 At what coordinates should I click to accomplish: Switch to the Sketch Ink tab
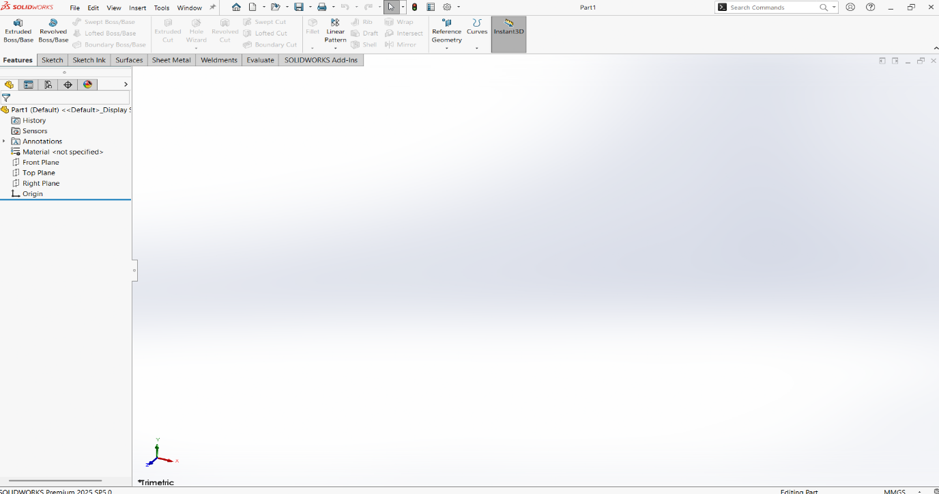pyautogui.click(x=89, y=60)
